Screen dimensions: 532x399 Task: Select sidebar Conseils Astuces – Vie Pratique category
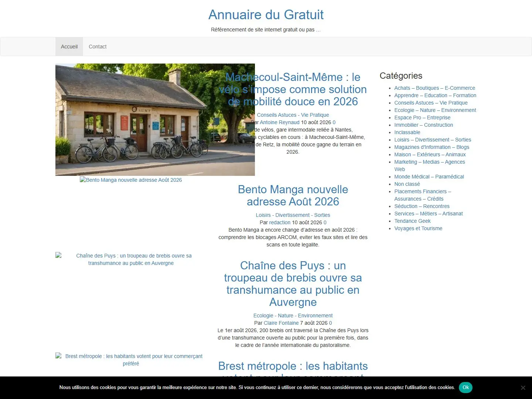pyautogui.click(x=431, y=103)
